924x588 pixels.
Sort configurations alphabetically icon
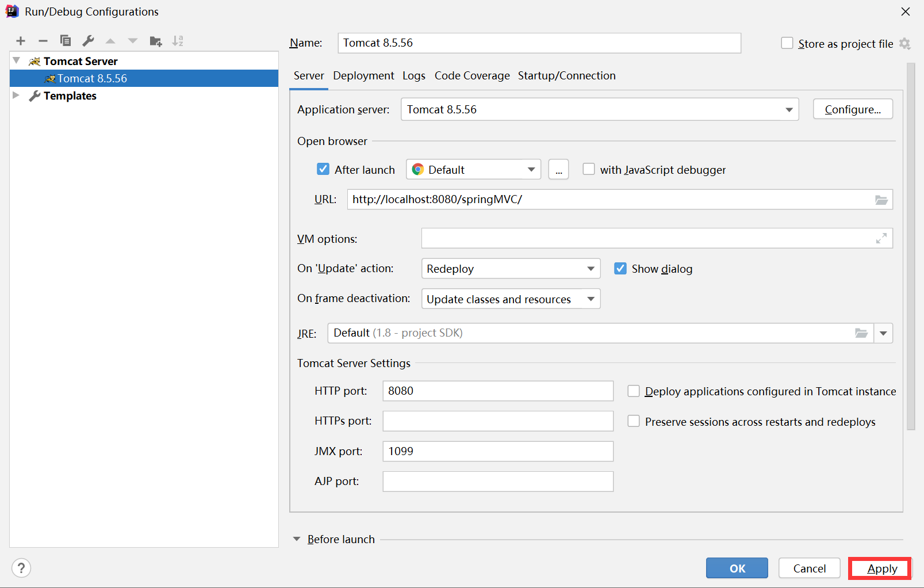tap(178, 41)
